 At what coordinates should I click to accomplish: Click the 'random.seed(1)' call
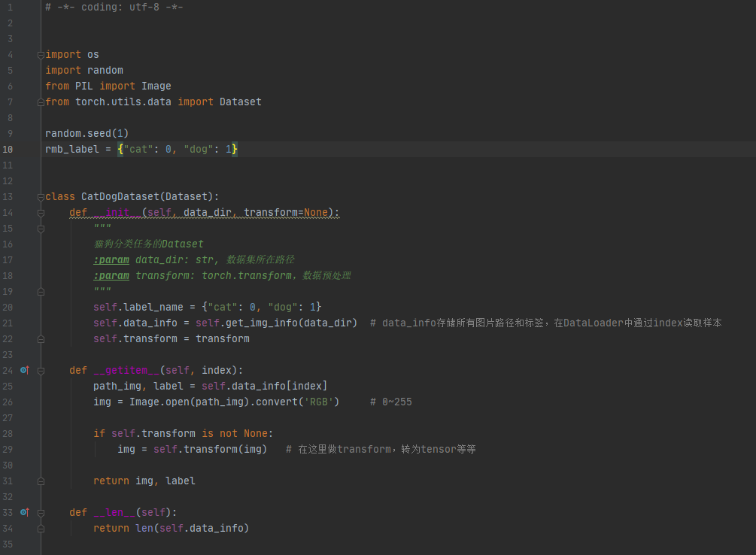pyautogui.click(x=87, y=134)
